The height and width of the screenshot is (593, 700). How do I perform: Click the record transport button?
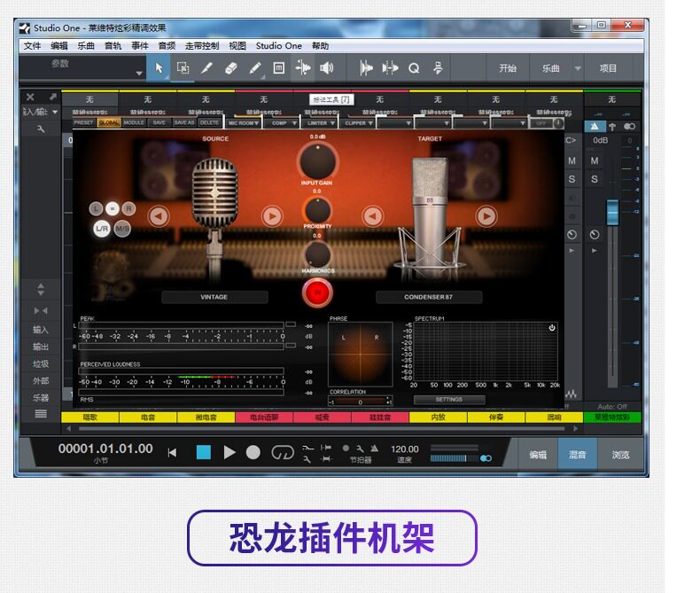253,452
